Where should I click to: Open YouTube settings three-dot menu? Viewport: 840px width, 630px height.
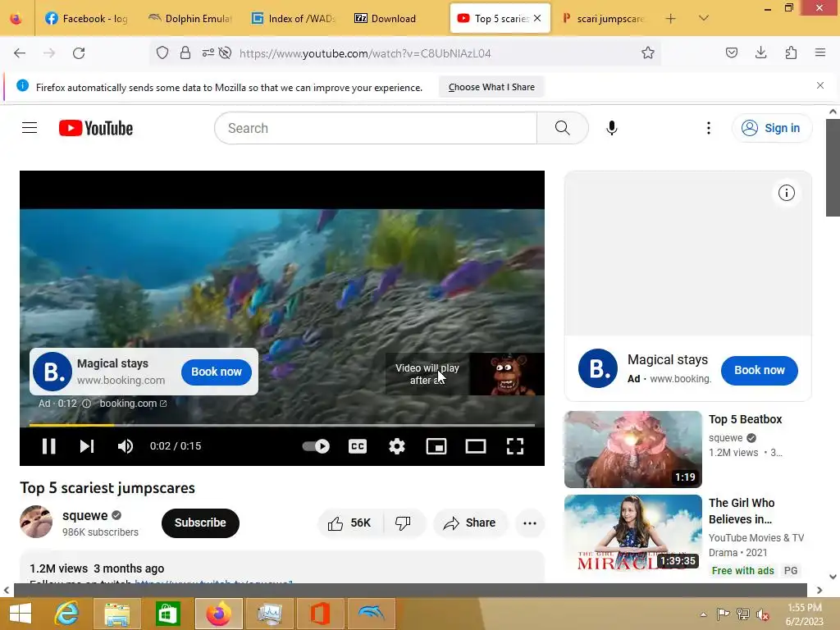pos(709,128)
